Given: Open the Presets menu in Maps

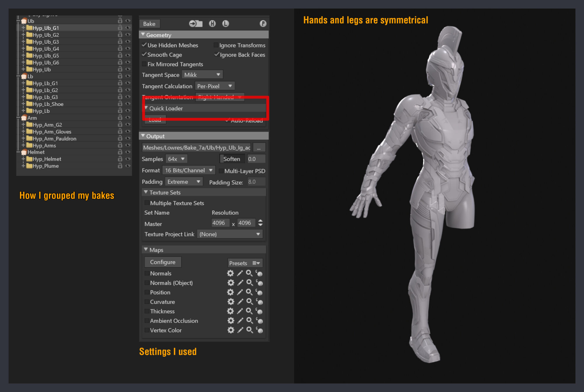Looking at the screenshot, I should 245,263.
